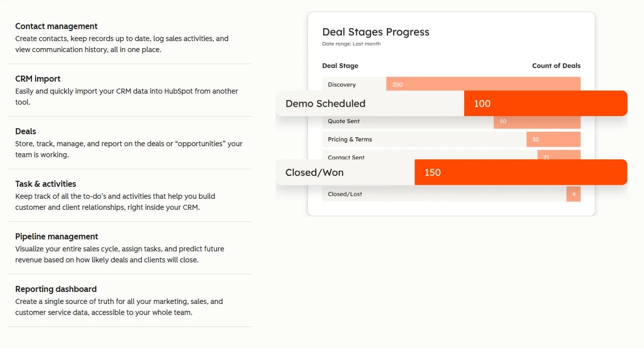This screenshot has width=644, height=348.
Task: Select the Deals feature section
Action: click(x=26, y=131)
